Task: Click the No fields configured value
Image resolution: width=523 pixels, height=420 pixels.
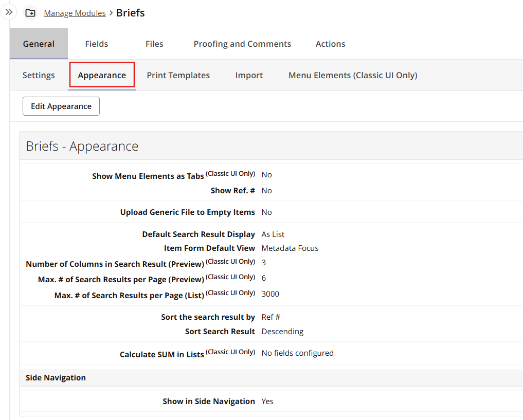Action: point(298,353)
